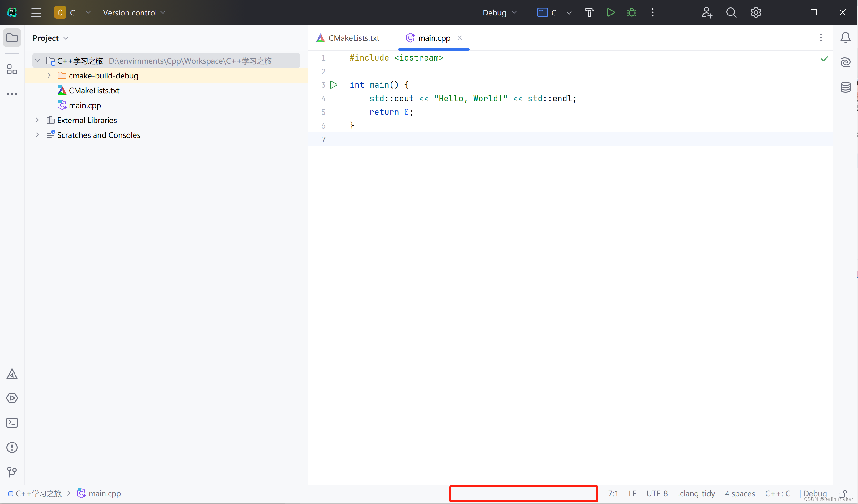858x504 pixels.
Task: Open the Database tool window icon
Action: click(845, 87)
